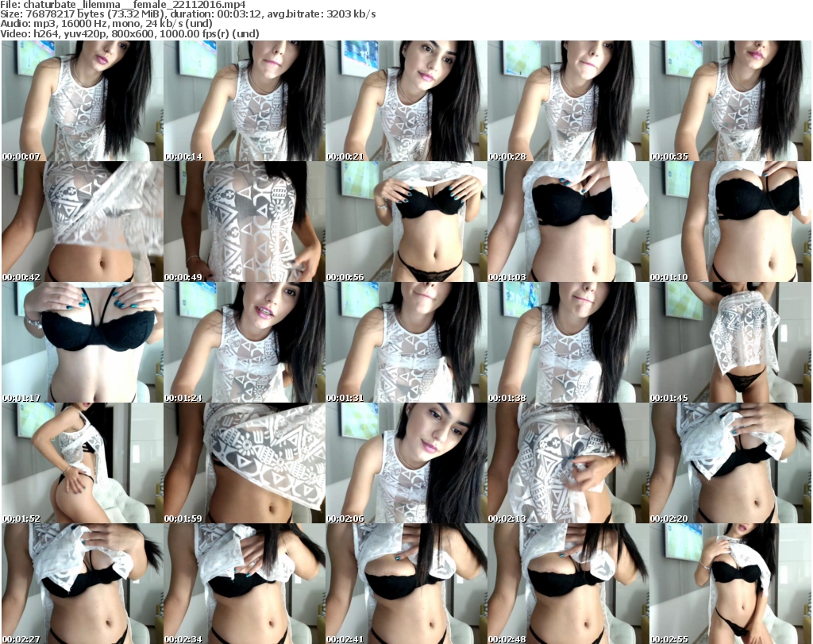This screenshot has height=644, width=813.
Task: Open the thumbnail marked 00:00:21
Action: coord(406,101)
